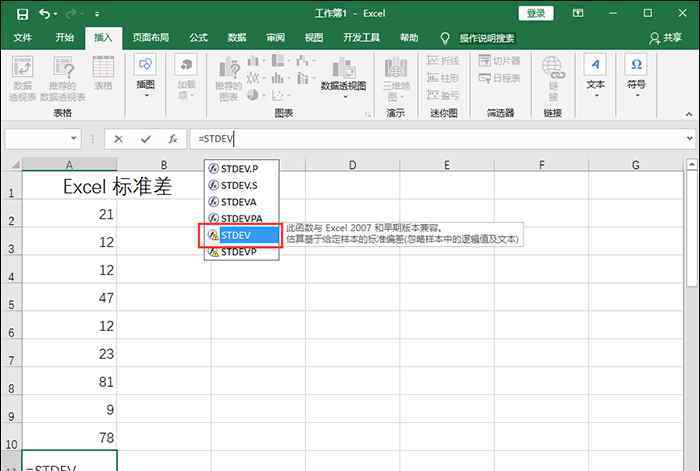Image resolution: width=700 pixels, height=471 pixels.
Task: Select STDEVA from the autocomplete list
Action: 242,202
